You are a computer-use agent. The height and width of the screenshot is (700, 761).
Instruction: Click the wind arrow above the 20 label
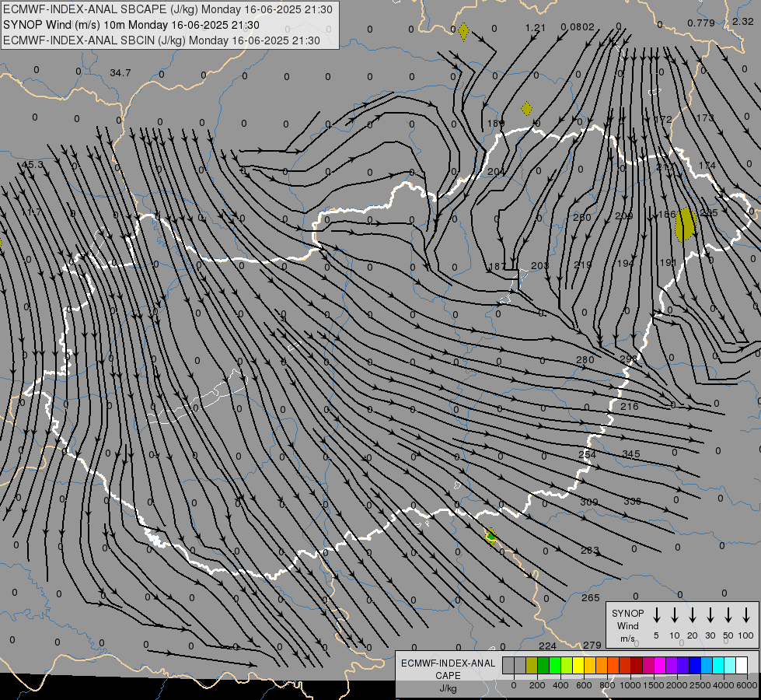pyautogui.click(x=693, y=615)
